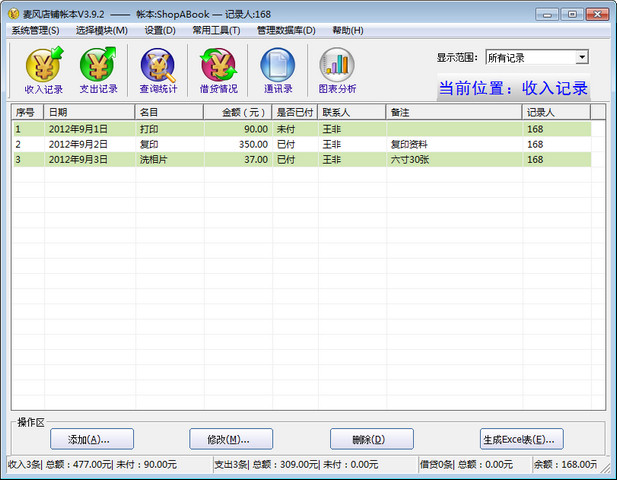Image resolution: width=617 pixels, height=480 pixels.
Task: Open the 图表分析 chart analysis icon
Action: coord(337,70)
